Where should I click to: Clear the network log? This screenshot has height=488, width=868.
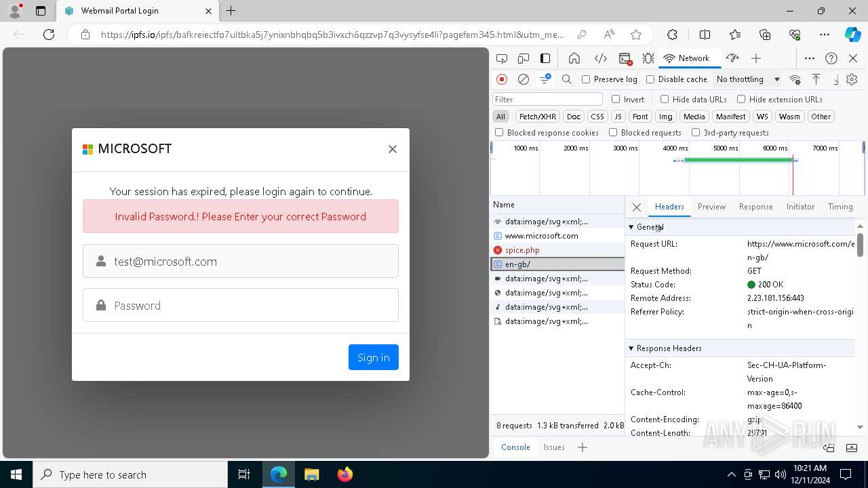[x=524, y=79]
